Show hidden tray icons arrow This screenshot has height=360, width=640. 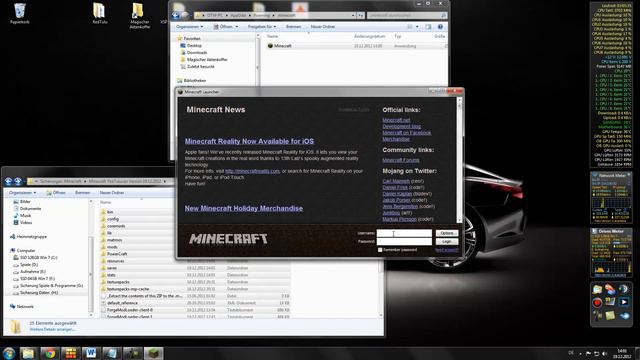(580, 353)
